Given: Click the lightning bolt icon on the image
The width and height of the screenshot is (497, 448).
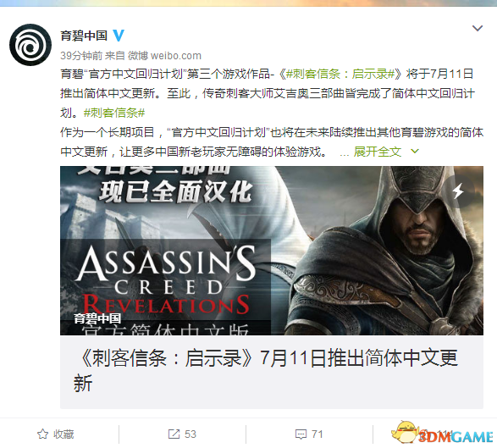Looking at the screenshot, I should click(458, 191).
